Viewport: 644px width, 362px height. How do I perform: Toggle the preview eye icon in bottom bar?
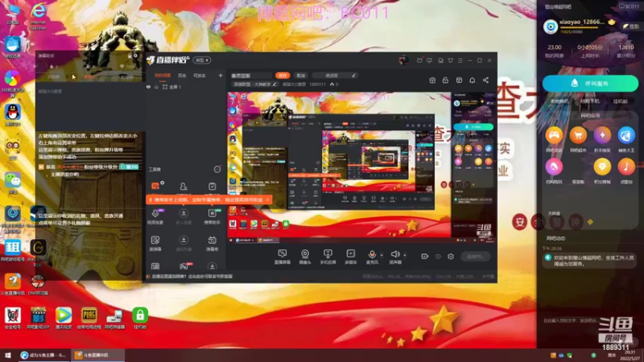pyautogui.click(x=438, y=257)
